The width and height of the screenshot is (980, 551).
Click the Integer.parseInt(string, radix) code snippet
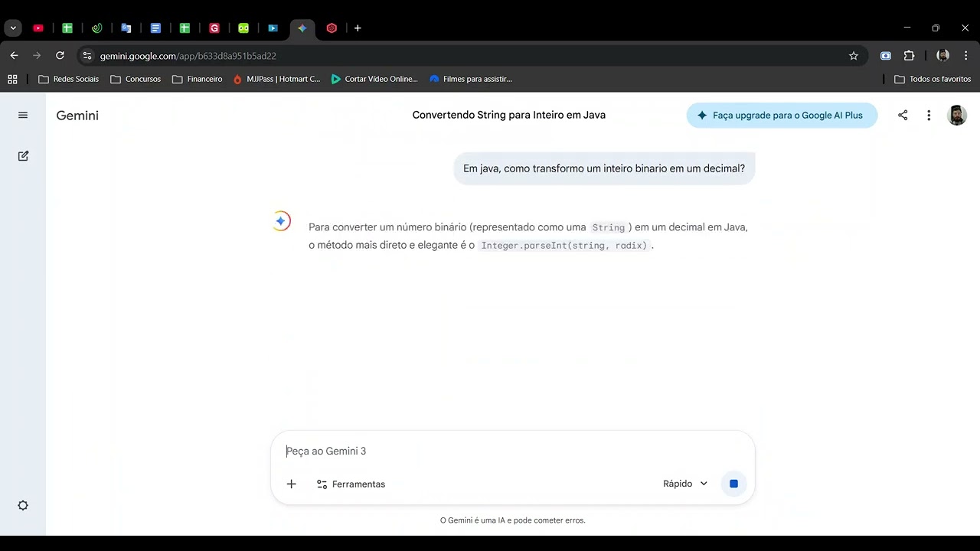tap(564, 246)
